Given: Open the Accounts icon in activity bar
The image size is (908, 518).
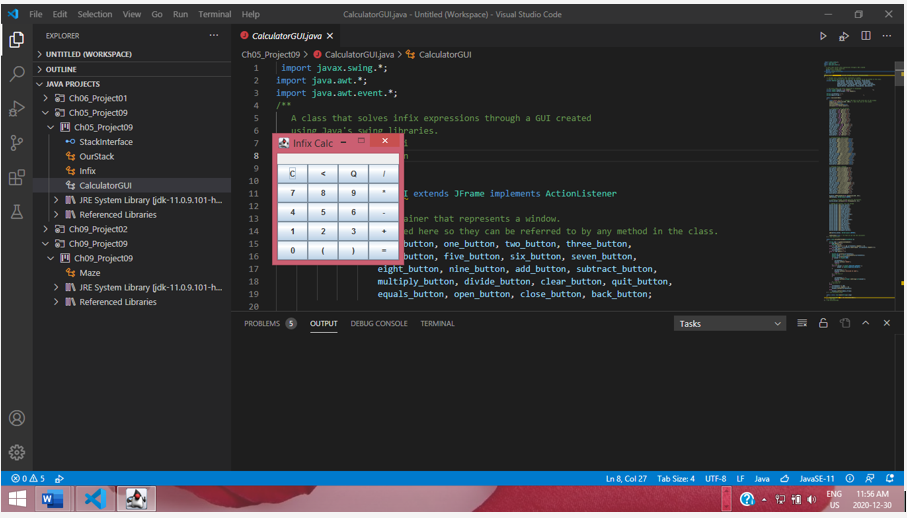Looking at the screenshot, I should [x=17, y=418].
